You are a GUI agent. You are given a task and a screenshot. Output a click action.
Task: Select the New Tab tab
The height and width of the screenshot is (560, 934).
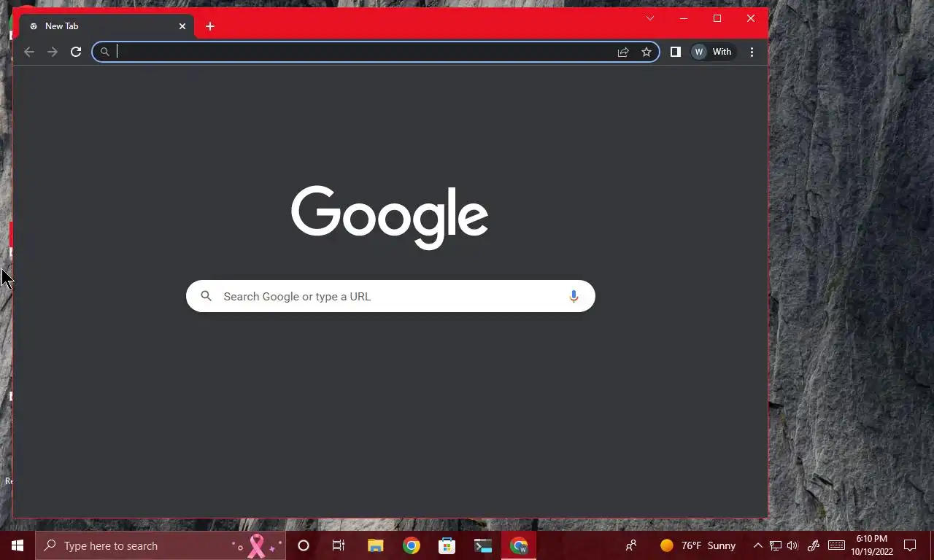[106, 26]
